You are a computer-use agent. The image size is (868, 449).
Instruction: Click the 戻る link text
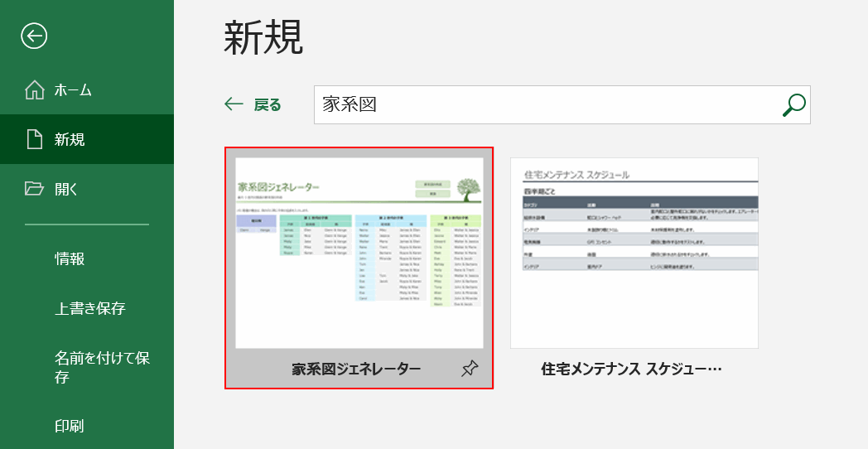coord(268,104)
